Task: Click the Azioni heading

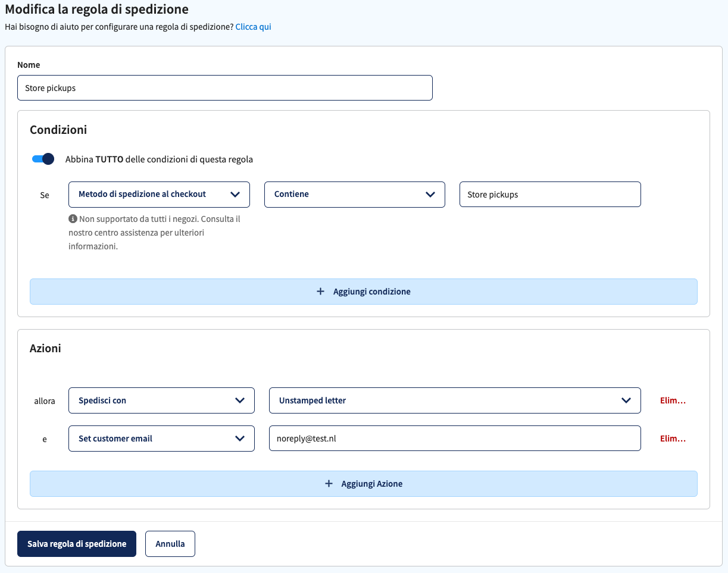Action: pyautogui.click(x=45, y=349)
